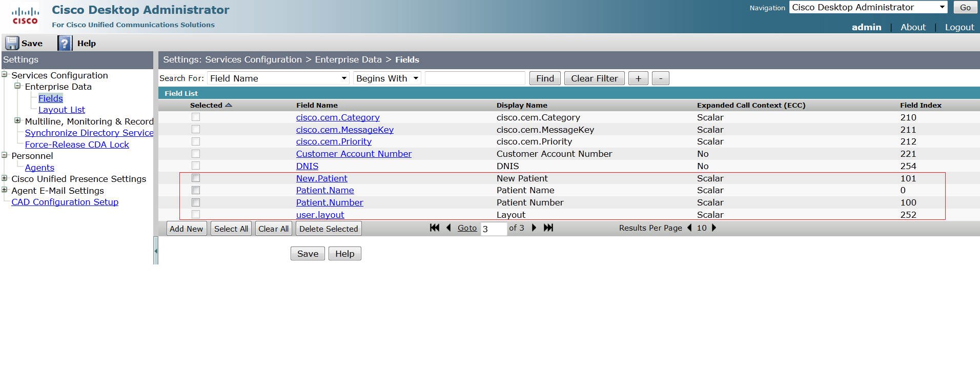Click the search text input field
The height and width of the screenshot is (390, 980).
[475, 78]
